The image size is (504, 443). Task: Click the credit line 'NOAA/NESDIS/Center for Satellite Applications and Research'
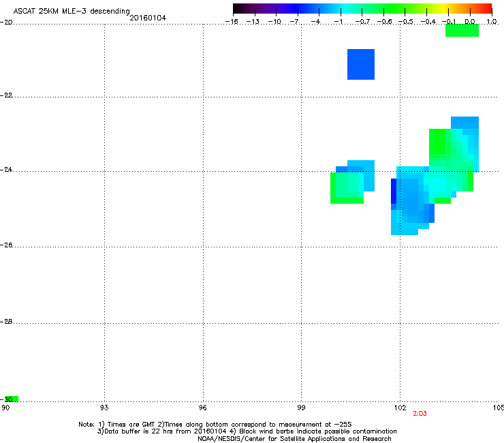tap(294, 439)
